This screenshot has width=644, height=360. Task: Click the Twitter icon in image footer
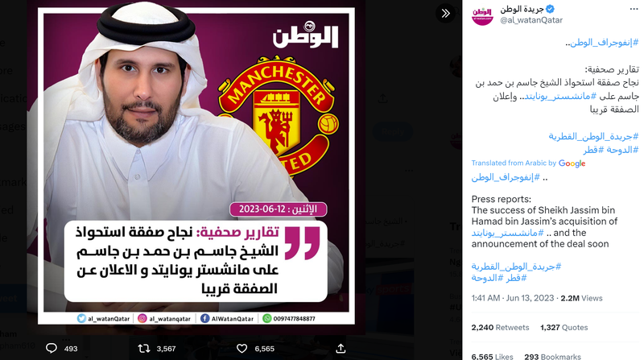81,318
